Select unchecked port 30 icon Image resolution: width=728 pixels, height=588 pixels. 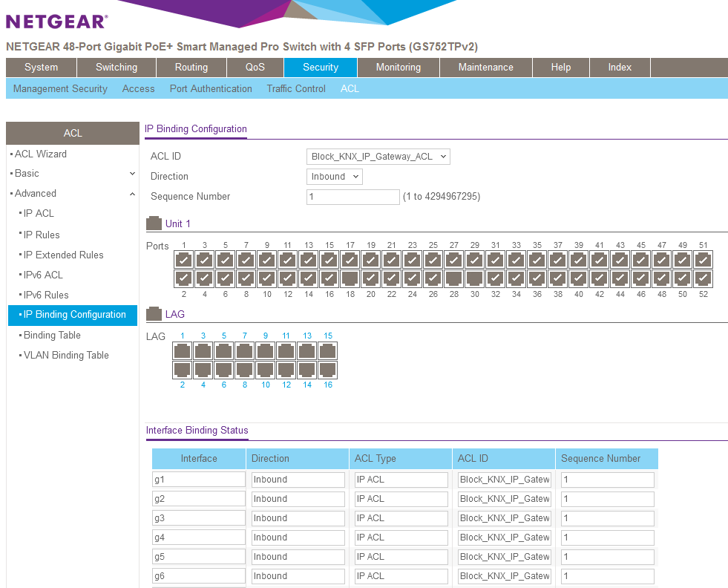[x=474, y=278]
